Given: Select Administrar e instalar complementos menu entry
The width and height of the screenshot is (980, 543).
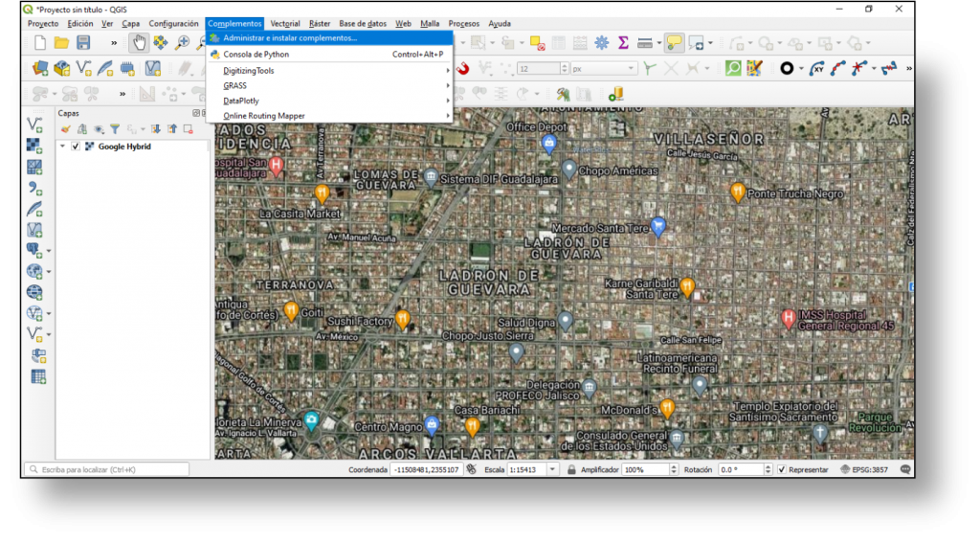Looking at the screenshot, I should tap(329, 38).
